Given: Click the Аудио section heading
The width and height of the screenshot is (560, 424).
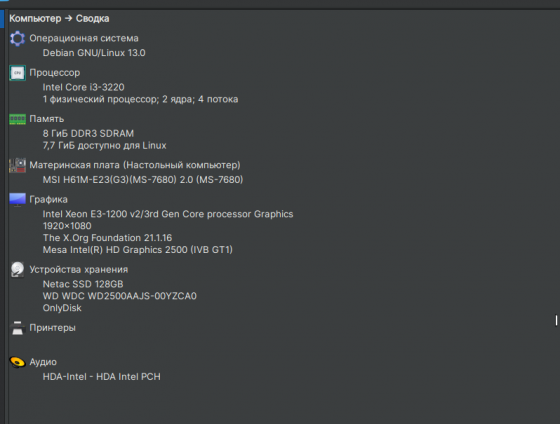Looking at the screenshot, I should 43,362.
